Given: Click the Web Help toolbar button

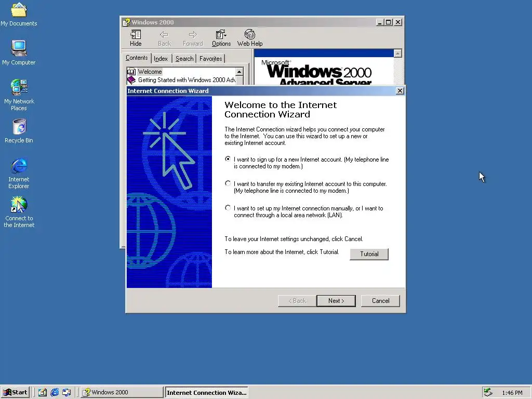Looking at the screenshot, I should 250,38.
